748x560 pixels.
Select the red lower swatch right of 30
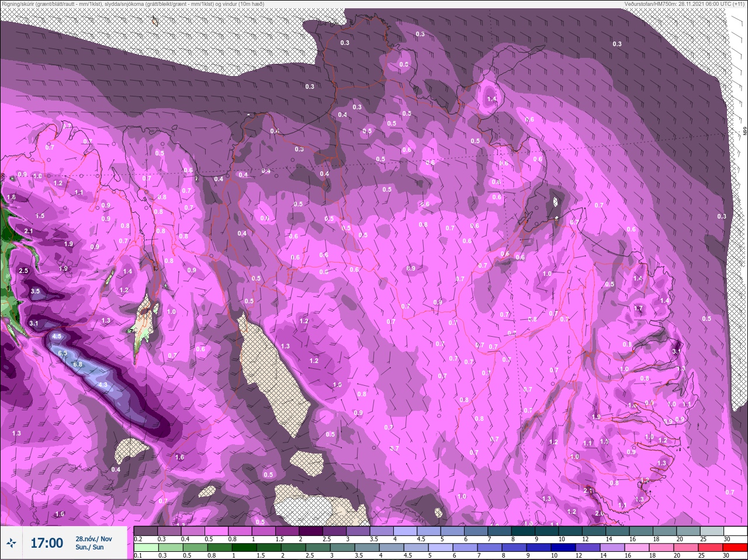point(736,547)
